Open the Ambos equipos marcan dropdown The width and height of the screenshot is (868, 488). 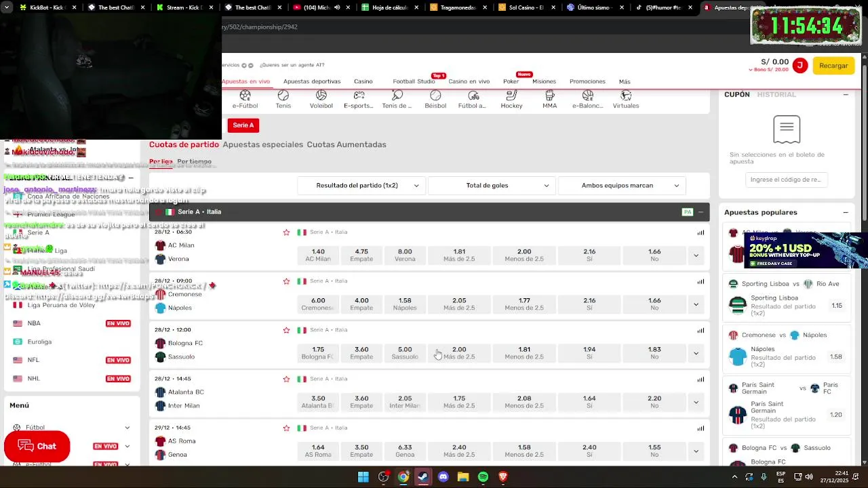(622, 185)
